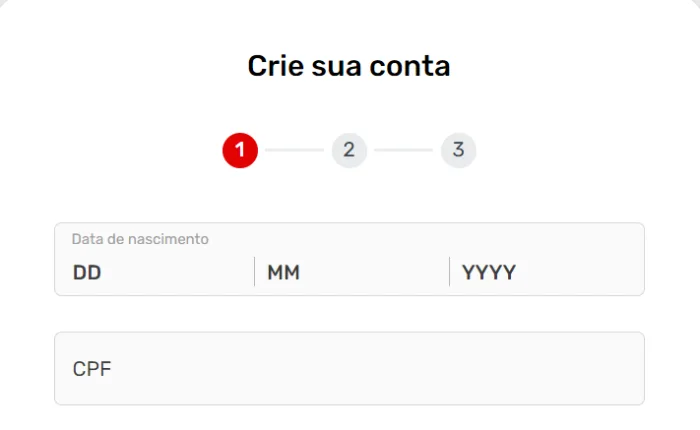Select the step 3 circle
The image size is (700, 430).
tap(458, 150)
